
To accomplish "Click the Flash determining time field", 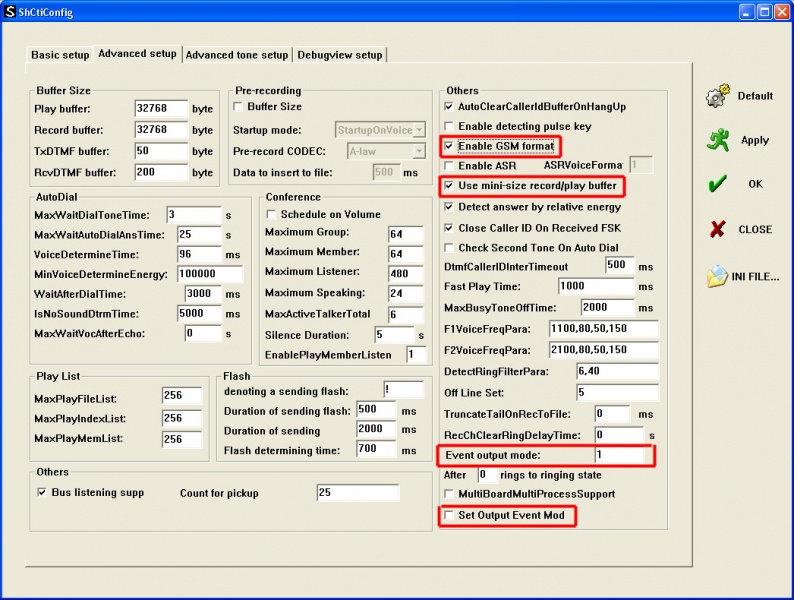I will tap(376, 449).
